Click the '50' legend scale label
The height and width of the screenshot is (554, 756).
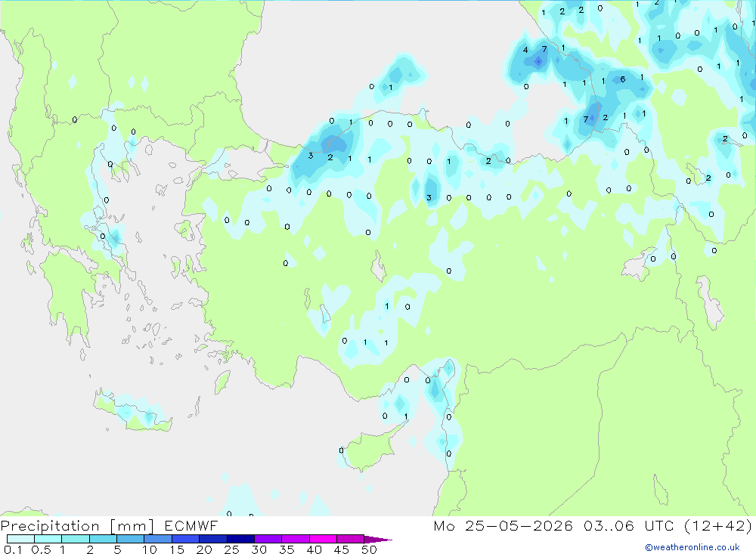click(x=369, y=549)
